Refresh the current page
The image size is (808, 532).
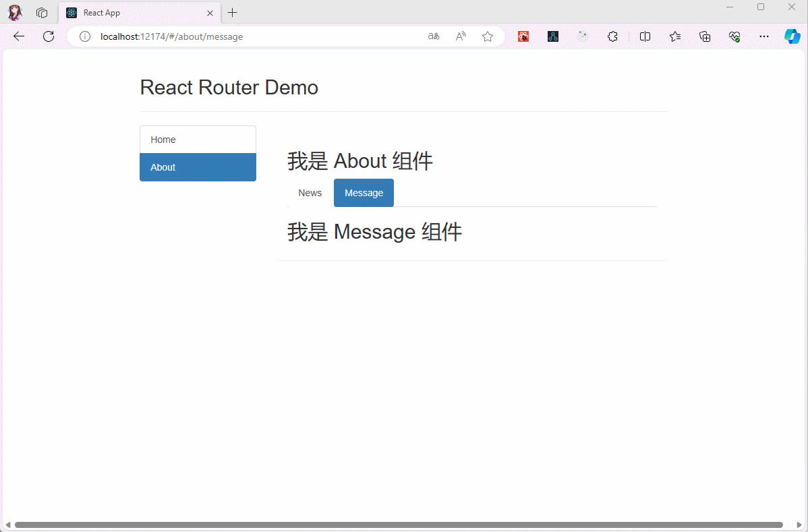pos(49,36)
